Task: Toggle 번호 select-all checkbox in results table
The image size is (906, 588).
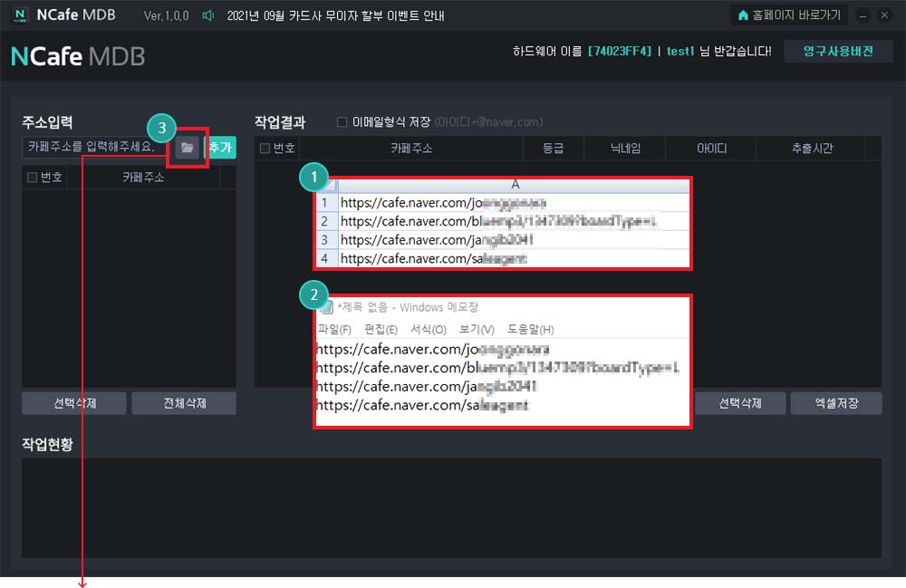Action: pyautogui.click(x=265, y=149)
